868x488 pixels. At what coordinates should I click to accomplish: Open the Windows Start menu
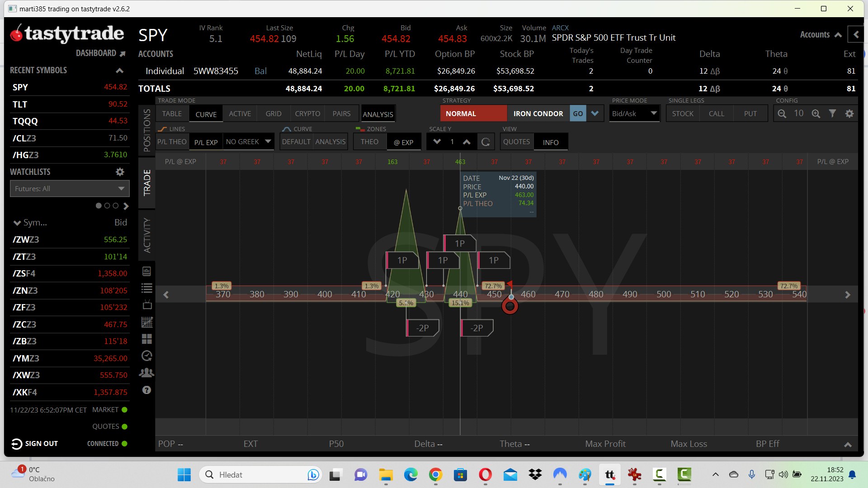click(184, 474)
